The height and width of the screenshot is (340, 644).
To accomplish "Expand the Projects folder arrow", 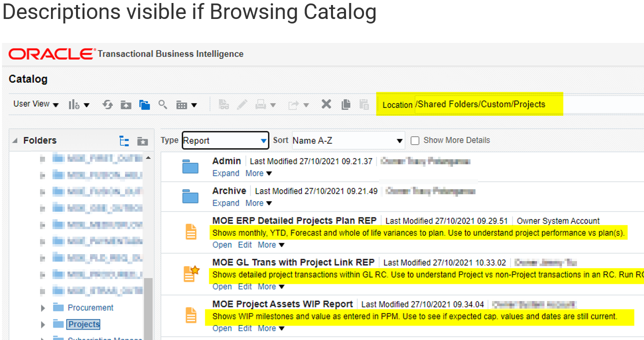I will [43, 325].
